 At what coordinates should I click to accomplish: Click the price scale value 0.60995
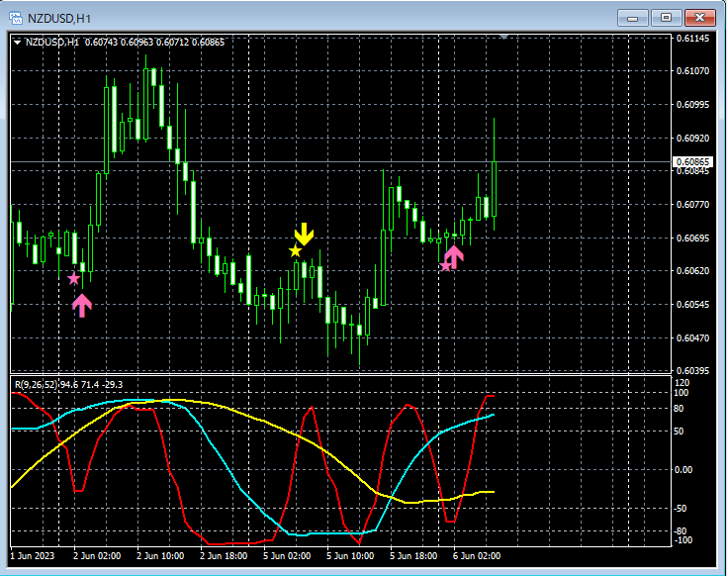692,104
